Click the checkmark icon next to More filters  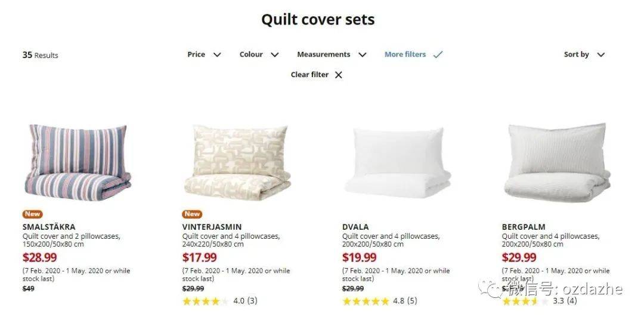coord(438,54)
